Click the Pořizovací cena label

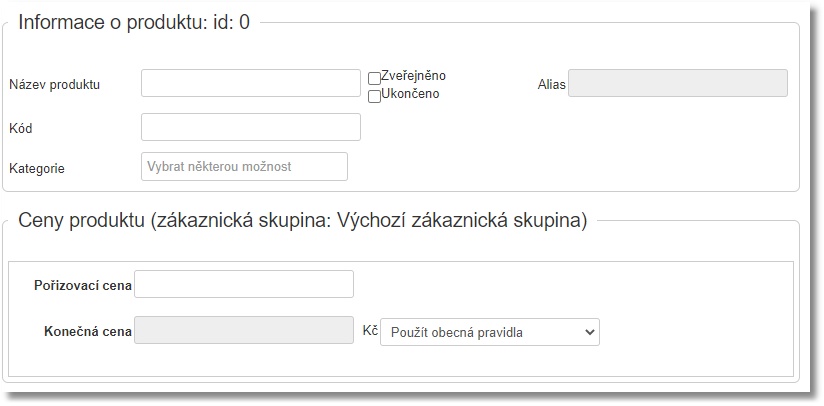[82, 285]
